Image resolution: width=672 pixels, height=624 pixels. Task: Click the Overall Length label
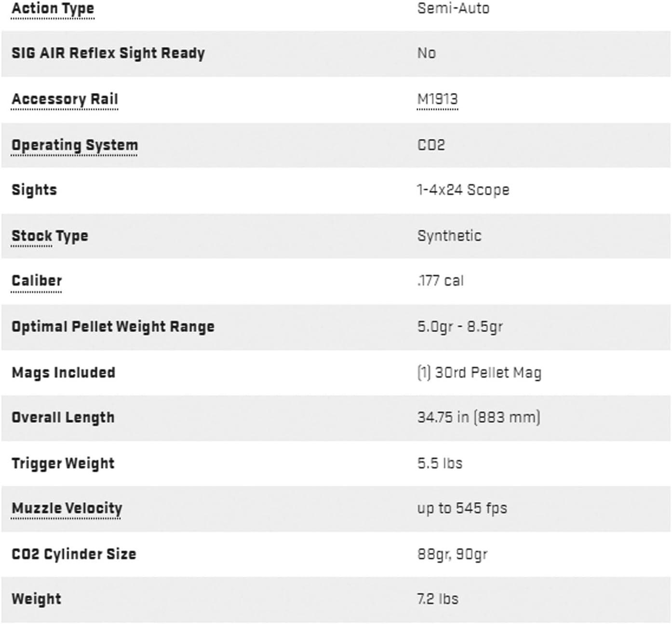point(63,418)
